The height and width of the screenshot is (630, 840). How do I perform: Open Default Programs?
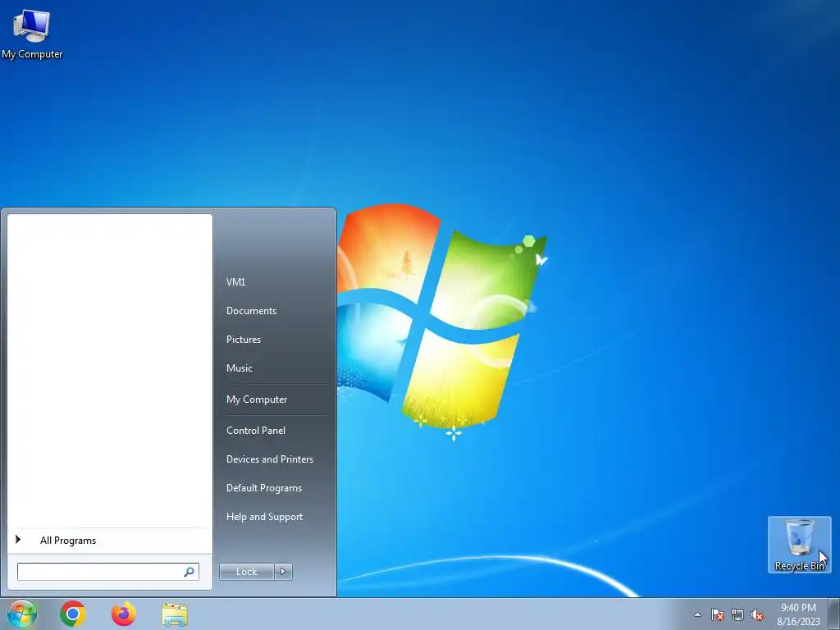tap(264, 488)
